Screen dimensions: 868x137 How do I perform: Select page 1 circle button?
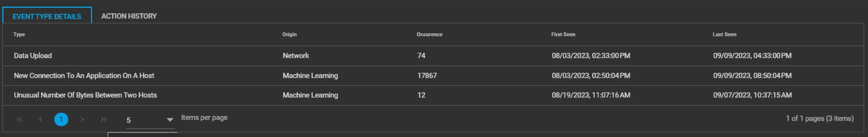(x=61, y=119)
